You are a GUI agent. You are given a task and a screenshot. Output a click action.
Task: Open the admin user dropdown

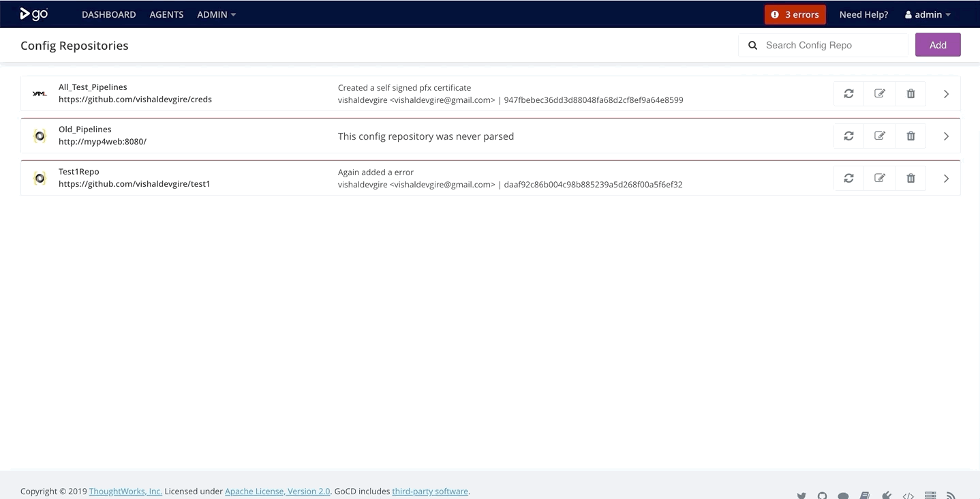[x=928, y=14]
